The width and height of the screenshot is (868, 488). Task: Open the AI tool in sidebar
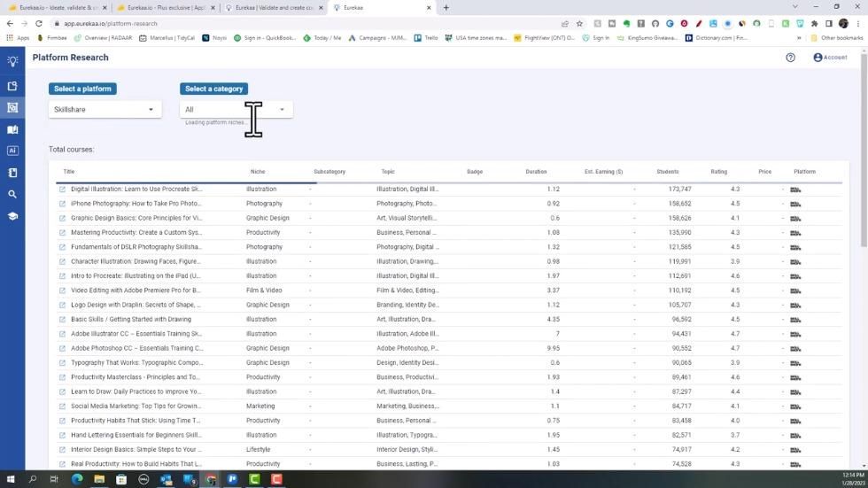(x=12, y=151)
